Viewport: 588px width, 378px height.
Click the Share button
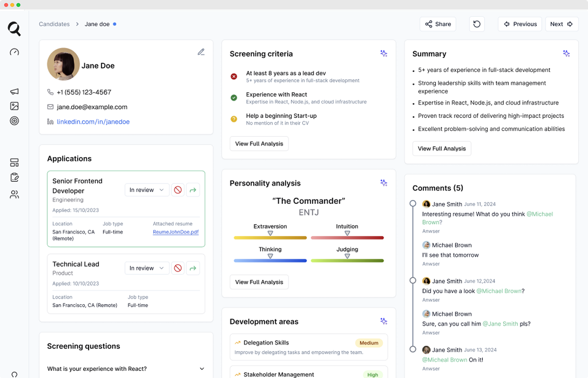(438, 24)
